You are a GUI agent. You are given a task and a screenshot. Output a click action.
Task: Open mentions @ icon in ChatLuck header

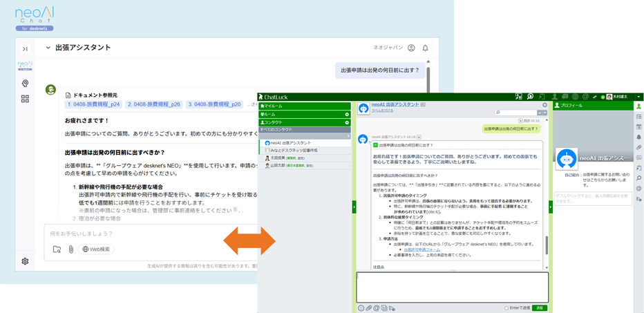585,97
